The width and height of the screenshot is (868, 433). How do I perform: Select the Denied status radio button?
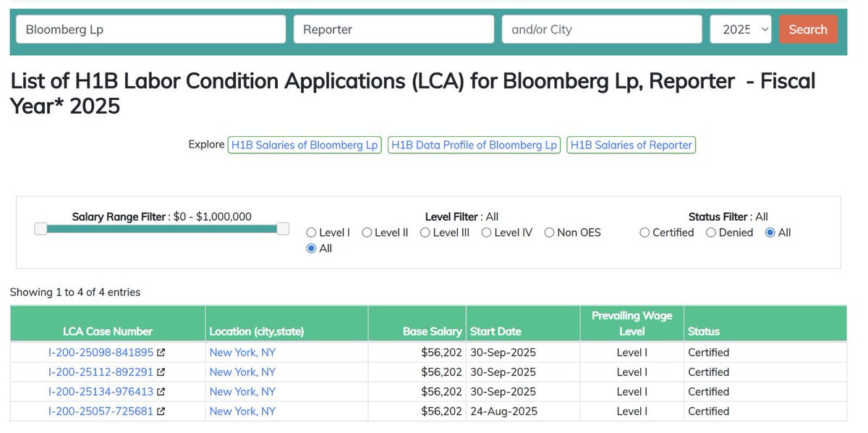coord(711,232)
